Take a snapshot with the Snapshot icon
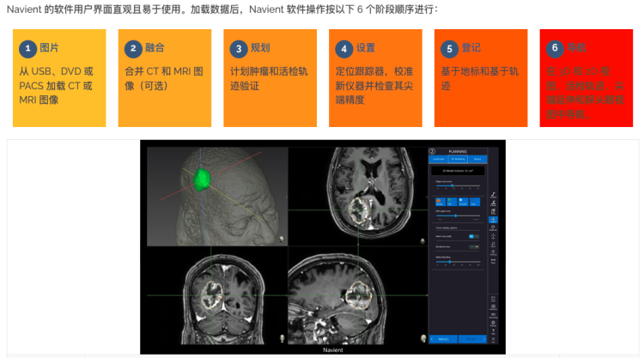 [x=493, y=306]
